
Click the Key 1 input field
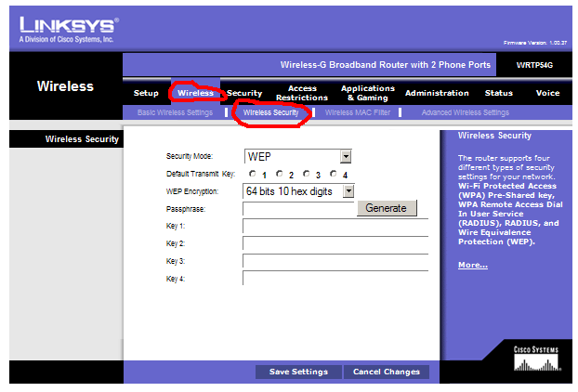pos(335,226)
